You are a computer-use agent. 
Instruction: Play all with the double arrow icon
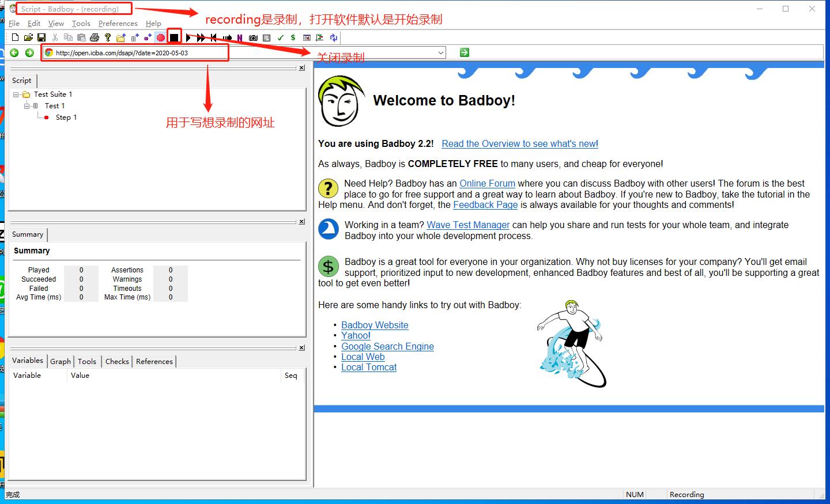[201, 37]
